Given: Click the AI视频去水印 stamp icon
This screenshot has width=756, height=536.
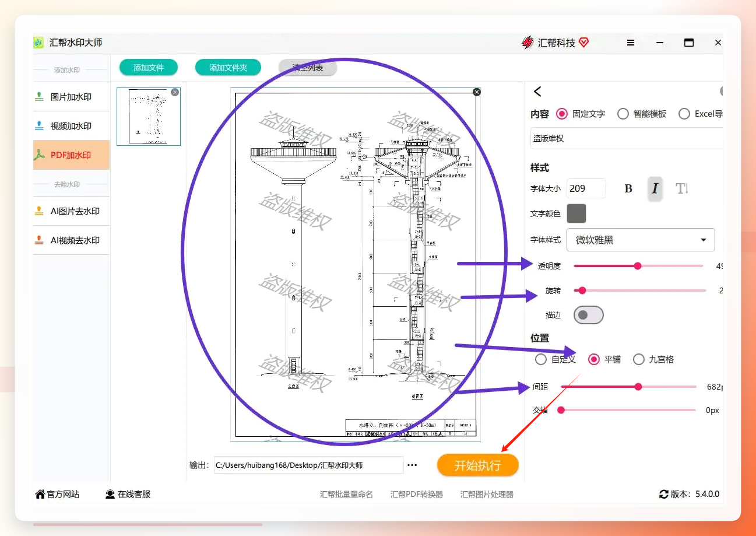Looking at the screenshot, I should 40,240.
